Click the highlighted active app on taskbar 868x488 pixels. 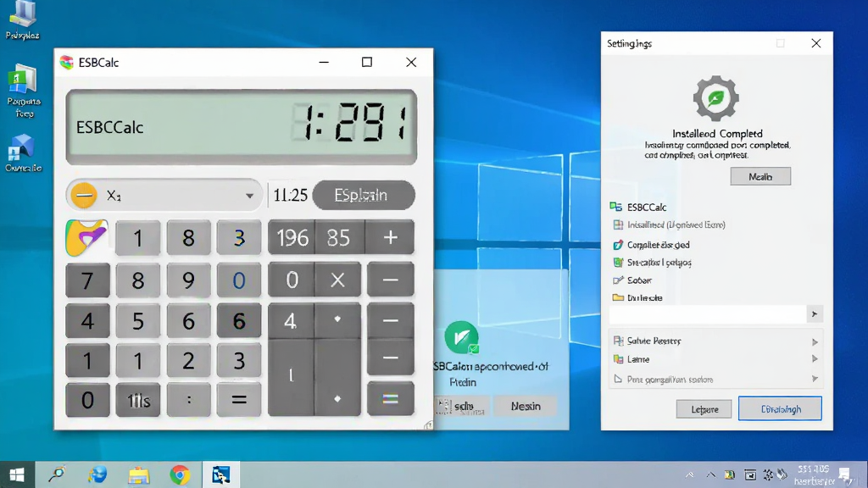pyautogui.click(x=221, y=474)
